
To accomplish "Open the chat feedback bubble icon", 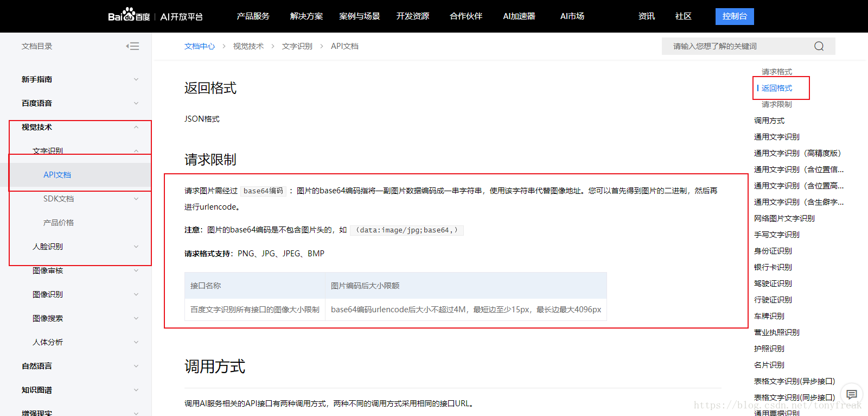I will 852,394.
